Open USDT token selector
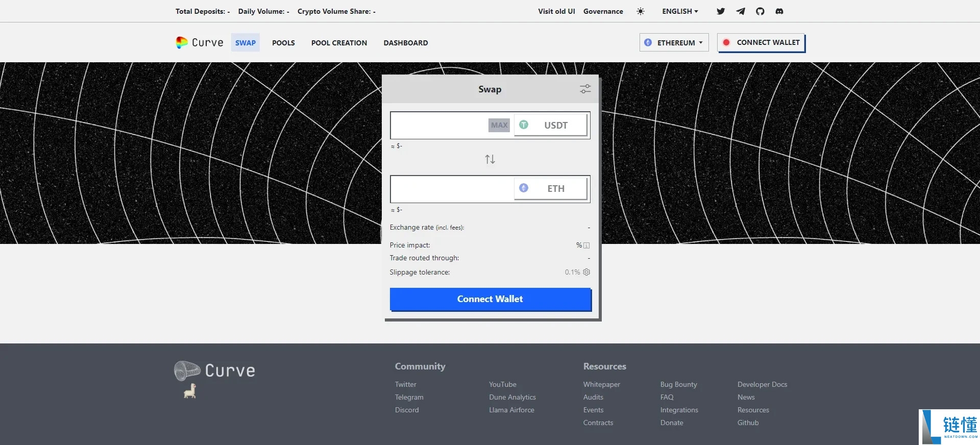 coord(551,125)
